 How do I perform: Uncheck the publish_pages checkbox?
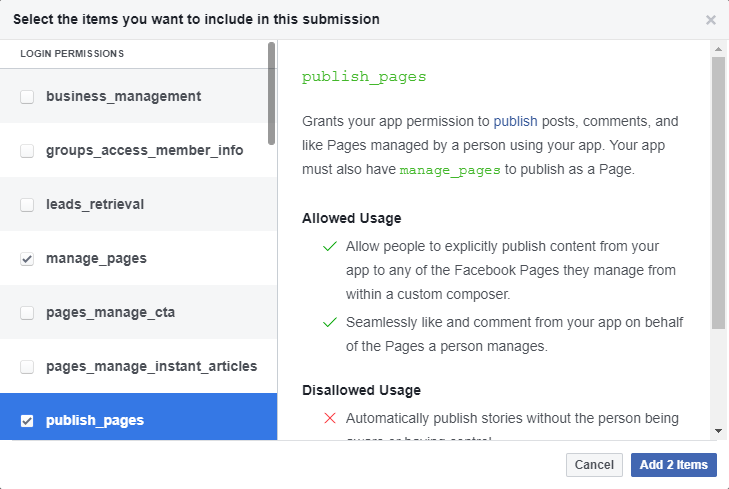pos(27,421)
